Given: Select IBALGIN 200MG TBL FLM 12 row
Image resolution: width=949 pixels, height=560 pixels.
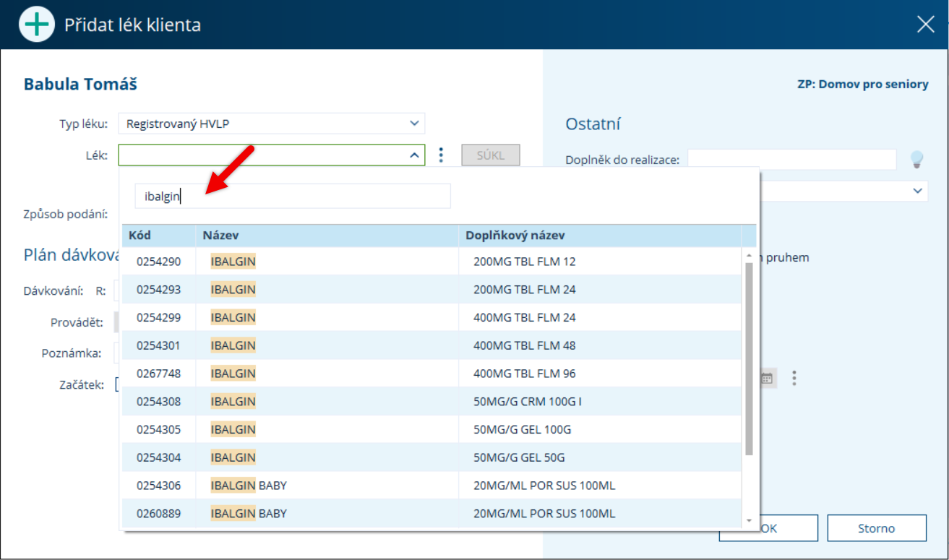Looking at the screenshot, I should [x=431, y=262].
